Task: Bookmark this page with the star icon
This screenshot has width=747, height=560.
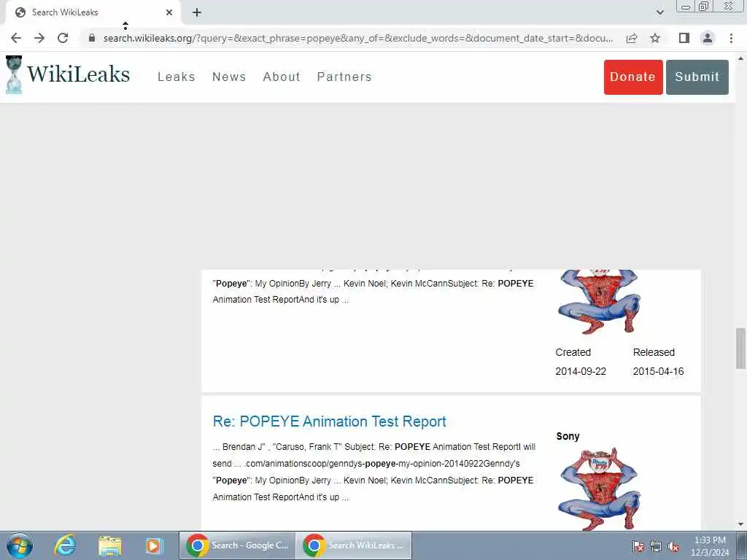Action: point(655,38)
